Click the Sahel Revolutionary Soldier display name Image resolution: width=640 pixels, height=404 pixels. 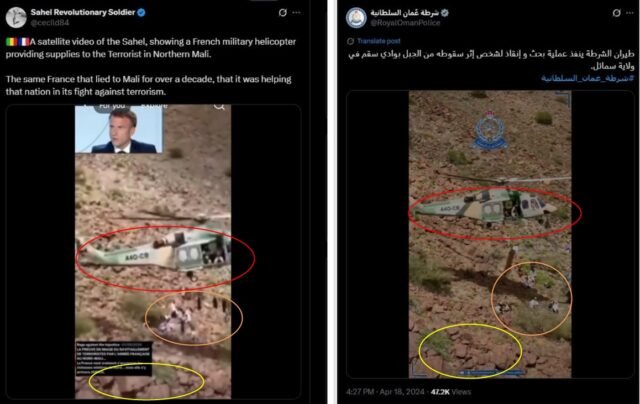coord(83,12)
